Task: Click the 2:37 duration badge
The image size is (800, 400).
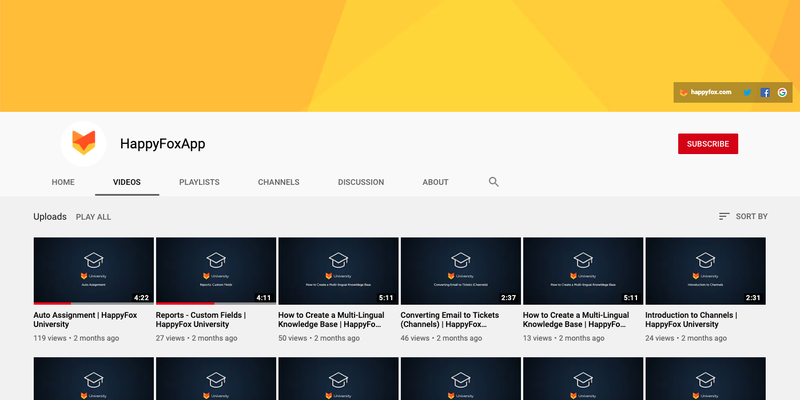Action: [x=509, y=297]
